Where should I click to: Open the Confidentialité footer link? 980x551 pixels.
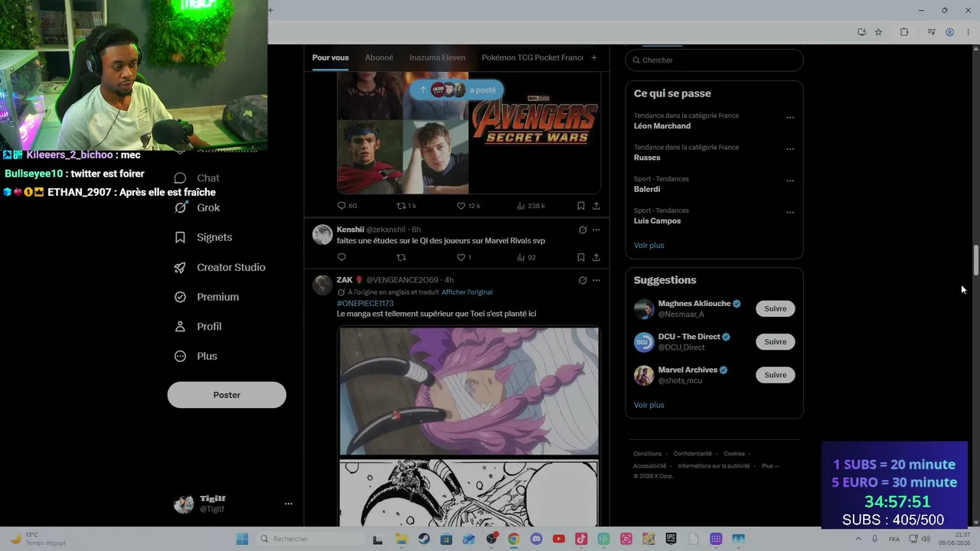tap(692, 454)
